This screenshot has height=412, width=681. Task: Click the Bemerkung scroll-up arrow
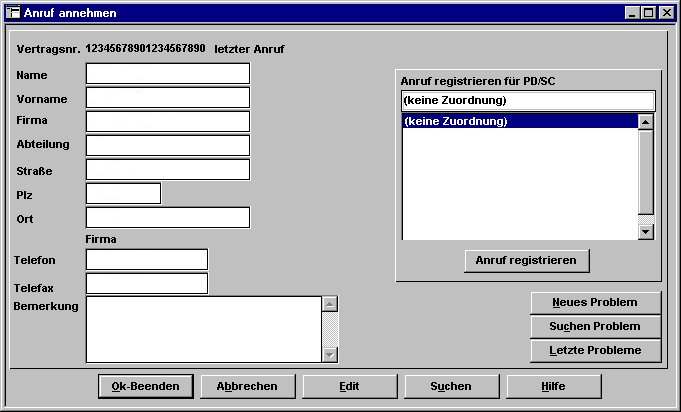coord(330,305)
